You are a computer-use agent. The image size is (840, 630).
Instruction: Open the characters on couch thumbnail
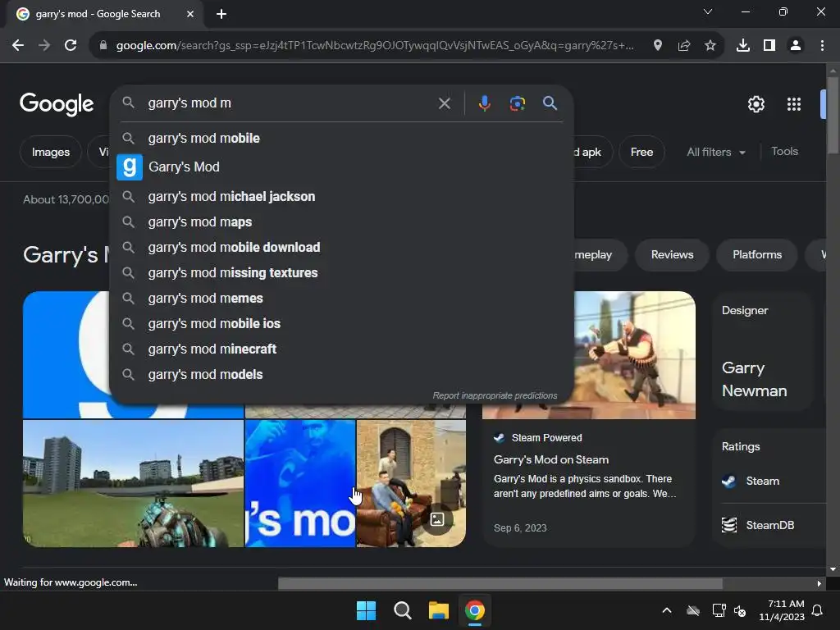(x=411, y=484)
